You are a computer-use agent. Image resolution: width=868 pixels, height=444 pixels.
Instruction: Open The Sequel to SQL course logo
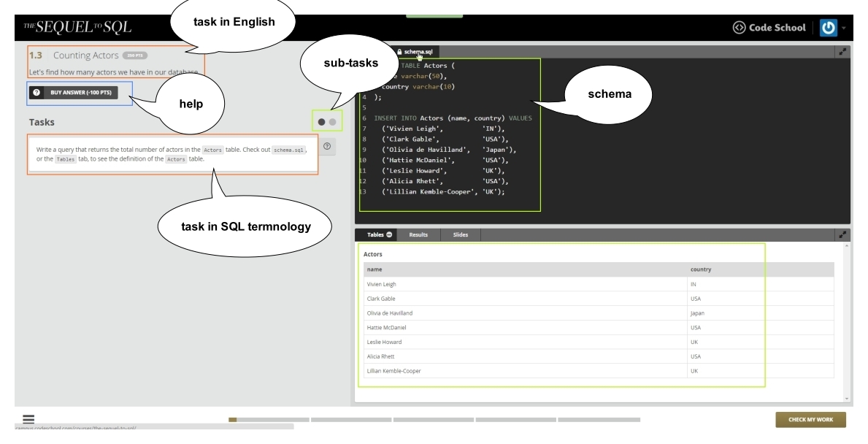tap(77, 27)
